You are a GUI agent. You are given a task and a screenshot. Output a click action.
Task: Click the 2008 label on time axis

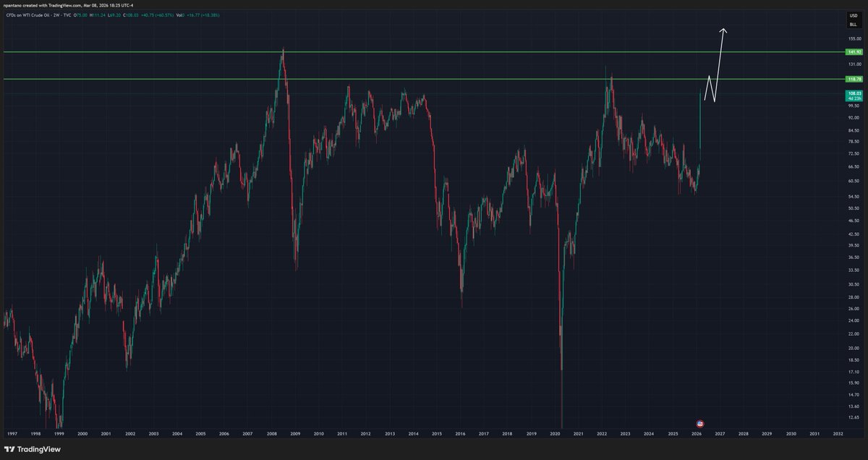271,434
